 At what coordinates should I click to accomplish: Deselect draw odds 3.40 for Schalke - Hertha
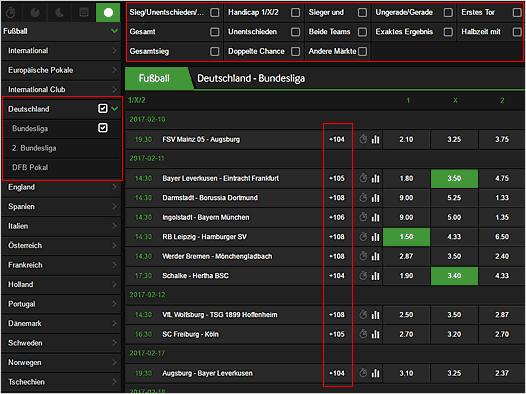454,276
